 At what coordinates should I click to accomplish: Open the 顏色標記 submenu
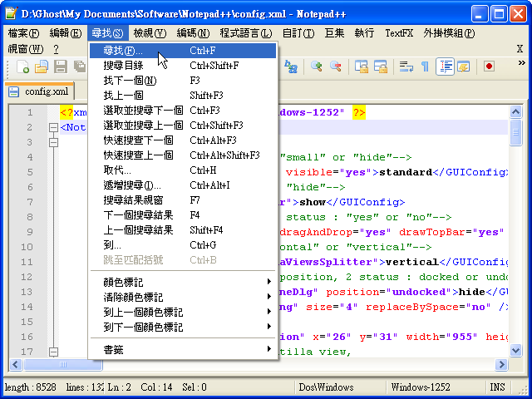[x=183, y=282]
